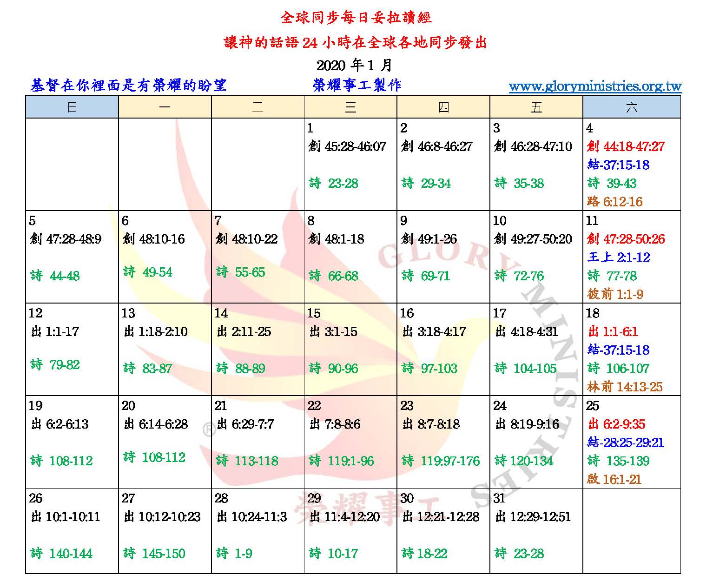Click the 三 (Wednesday) column header
The height and width of the screenshot is (588, 713).
click(x=350, y=107)
